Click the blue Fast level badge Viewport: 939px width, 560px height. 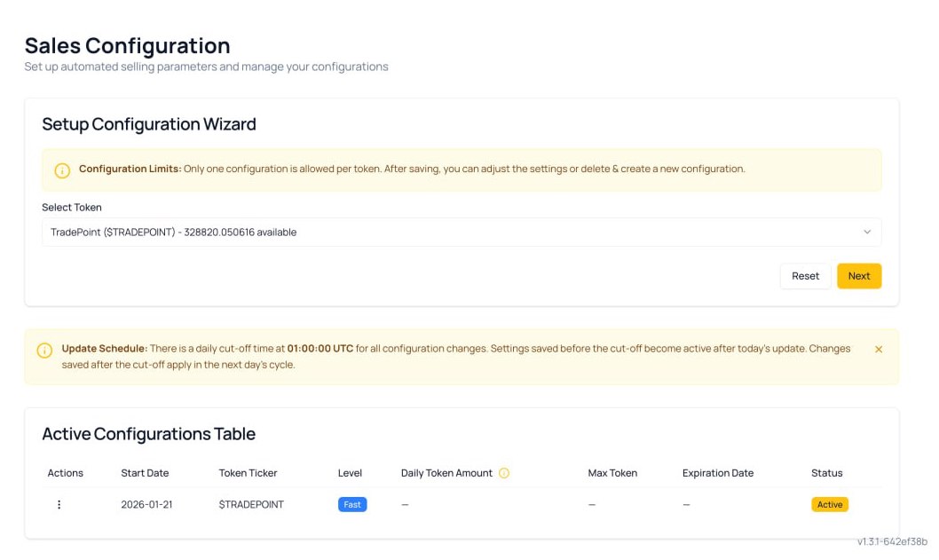tap(352, 504)
